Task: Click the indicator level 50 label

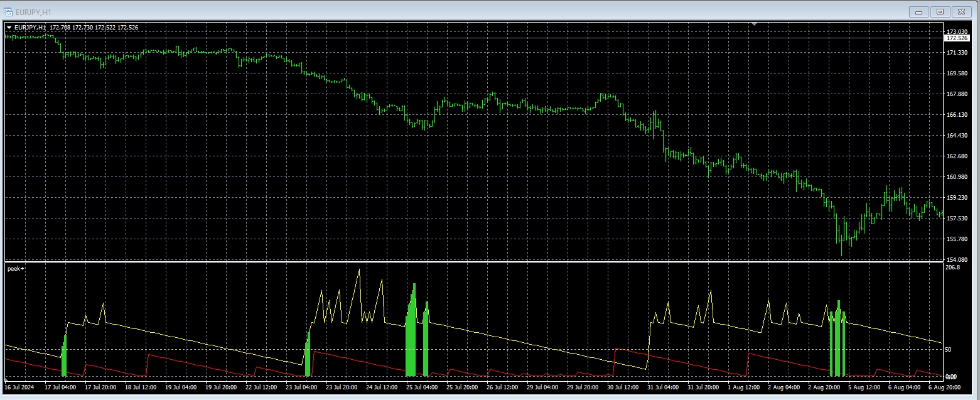Action: (949, 349)
